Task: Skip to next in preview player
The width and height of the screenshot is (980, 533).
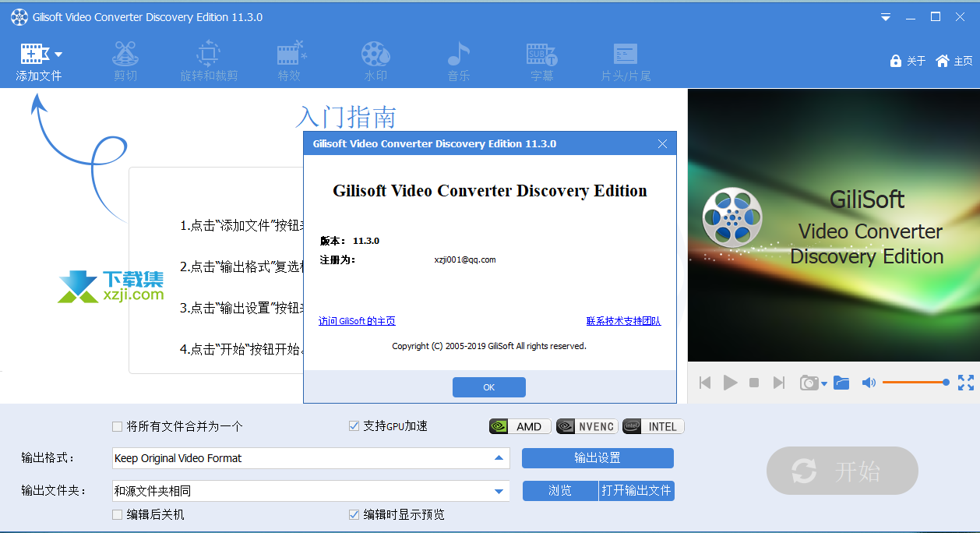Action: point(778,383)
